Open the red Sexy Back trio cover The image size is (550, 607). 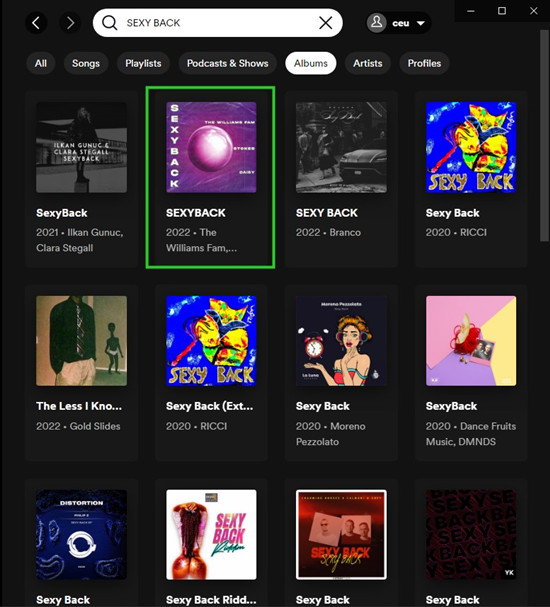[x=341, y=535]
